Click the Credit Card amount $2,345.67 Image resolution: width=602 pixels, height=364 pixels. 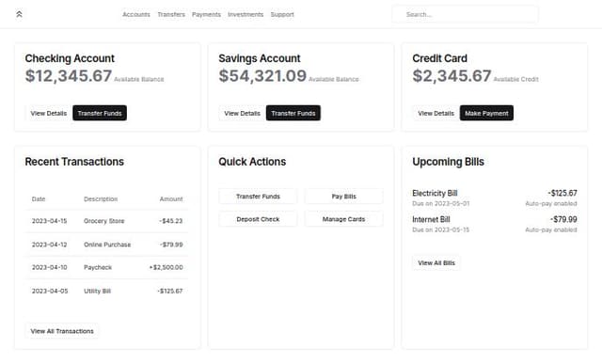click(451, 75)
